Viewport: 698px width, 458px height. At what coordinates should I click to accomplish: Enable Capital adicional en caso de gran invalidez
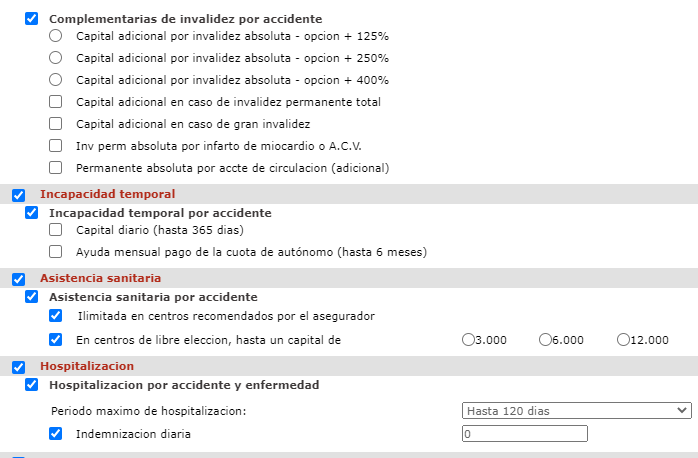pos(55,124)
